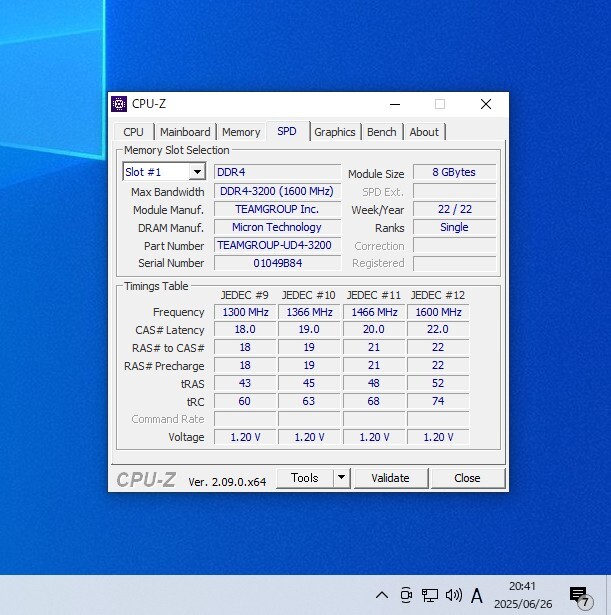This screenshot has width=611, height=615.
Task: Click the 'TEAMGROUP-UD4-3200' part number field
Action: 277,246
